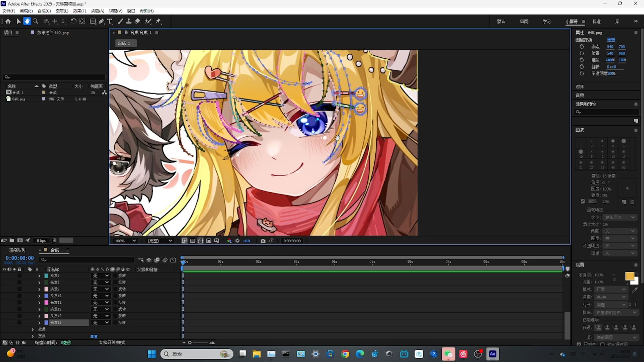Select the Puppet Pin tool
644x362 pixels.
[158, 21]
